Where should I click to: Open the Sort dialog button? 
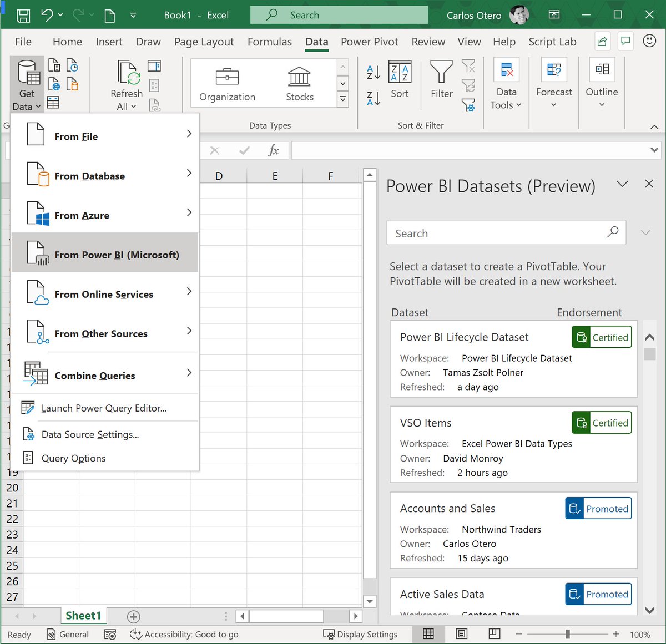pyautogui.click(x=400, y=80)
